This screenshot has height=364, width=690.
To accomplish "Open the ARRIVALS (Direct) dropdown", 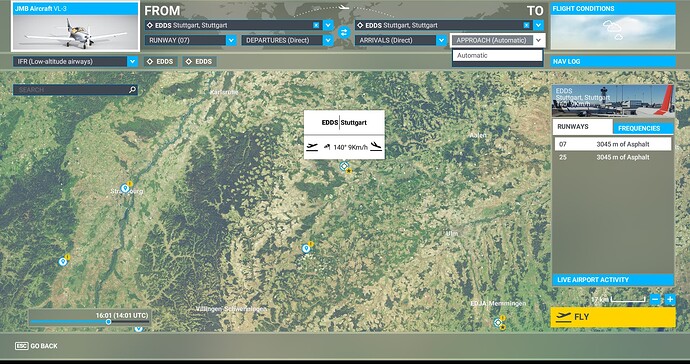I will [401, 40].
